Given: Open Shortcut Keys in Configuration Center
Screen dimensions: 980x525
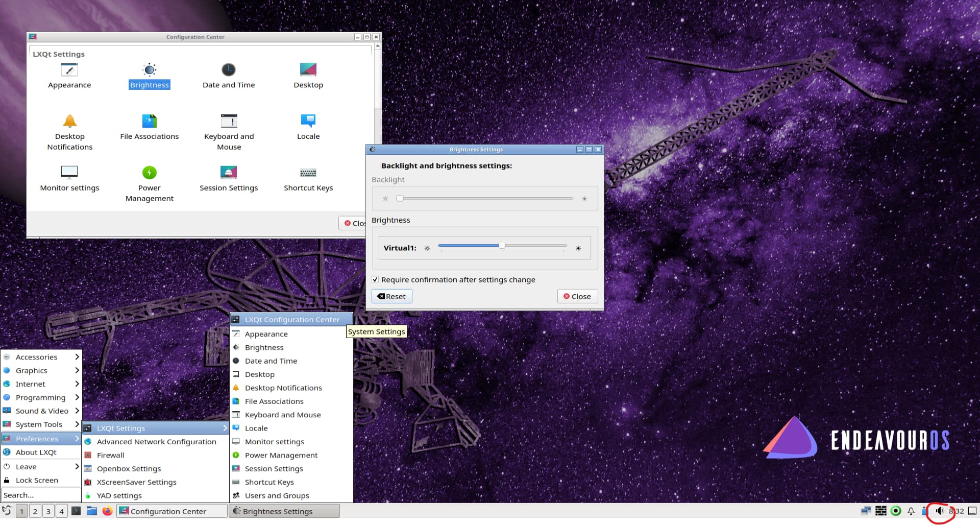Looking at the screenshot, I should pyautogui.click(x=308, y=179).
